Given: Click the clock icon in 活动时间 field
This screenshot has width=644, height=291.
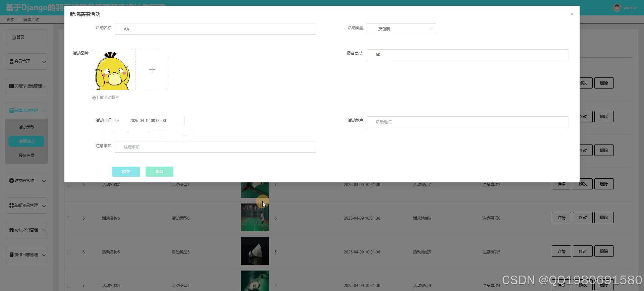Looking at the screenshot, I should click(x=117, y=120).
